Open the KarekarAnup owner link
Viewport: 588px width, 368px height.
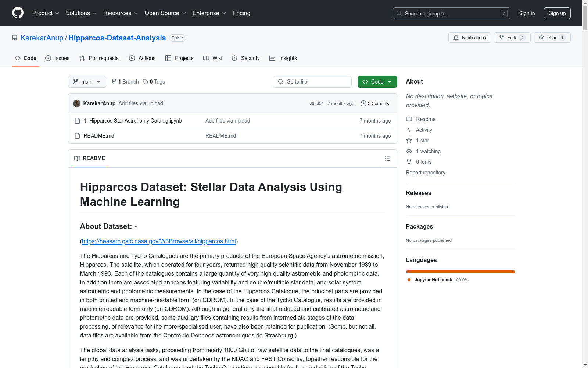[x=42, y=38]
